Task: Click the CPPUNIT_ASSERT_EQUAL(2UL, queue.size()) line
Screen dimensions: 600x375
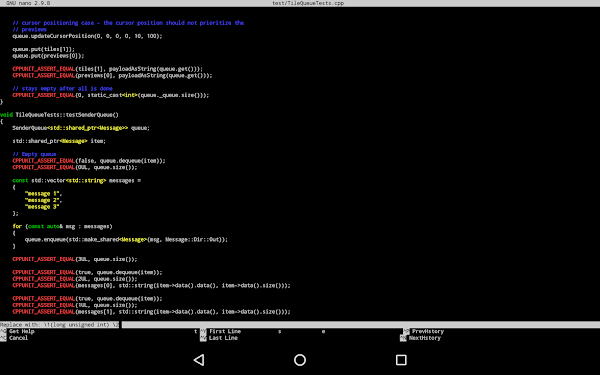Action: (x=75, y=279)
